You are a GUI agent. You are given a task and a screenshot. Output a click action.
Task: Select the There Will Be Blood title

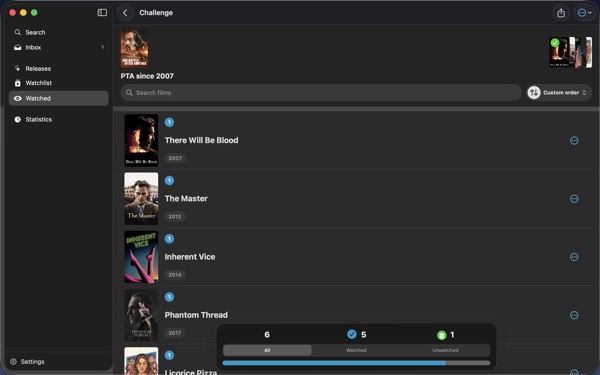[202, 140]
